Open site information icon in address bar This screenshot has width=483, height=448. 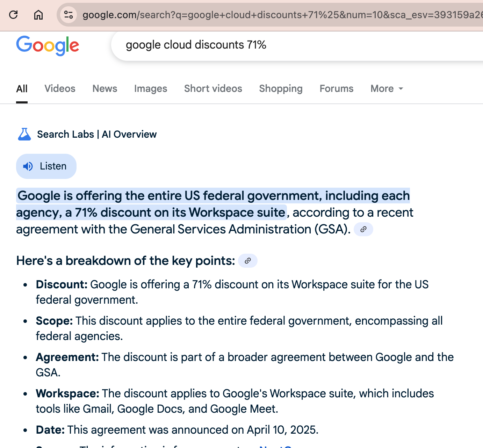pos(69,15)
